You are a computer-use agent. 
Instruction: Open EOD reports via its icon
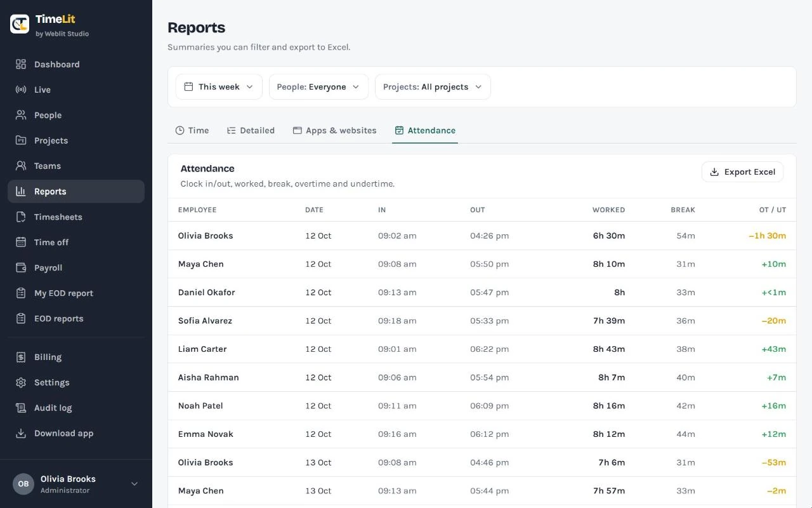coord(21,318)
